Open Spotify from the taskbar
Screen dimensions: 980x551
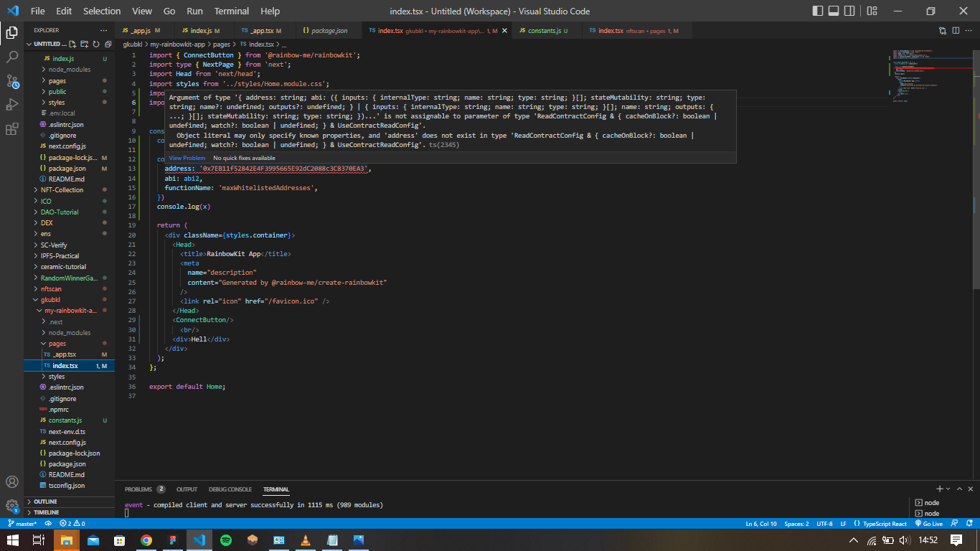(225, 540)
